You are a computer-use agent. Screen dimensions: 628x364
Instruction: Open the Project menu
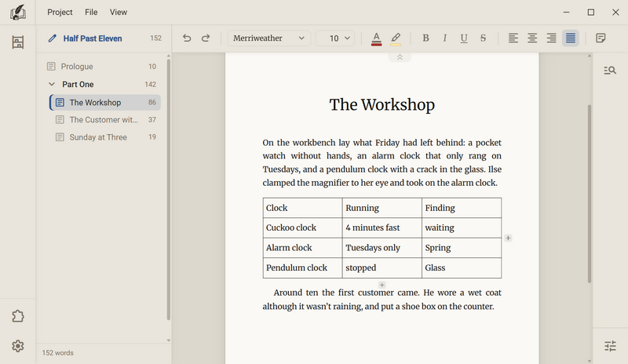(60, 13)
